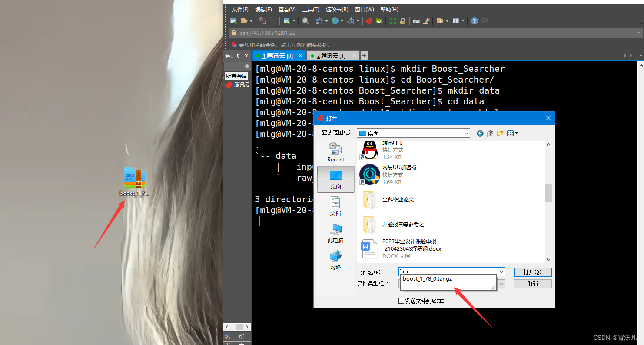The image size is (644, 345).
Task: Add a new tab with plus button
Action: [364, 56]
